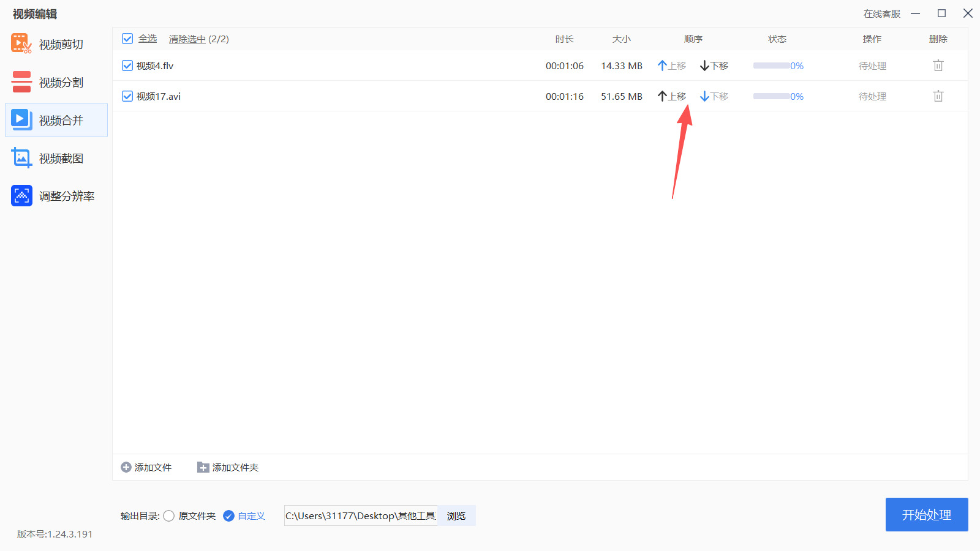Maximize the 视频编辑 window
980x551 pixels.
pyautogui.click(x=942, y=13)
